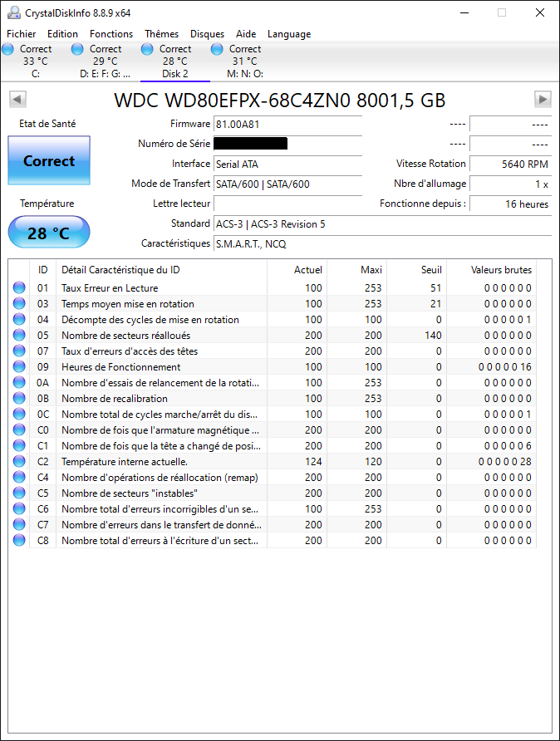Click the Etat de Santé label
560x741 pixels.
tap(47, 124)
